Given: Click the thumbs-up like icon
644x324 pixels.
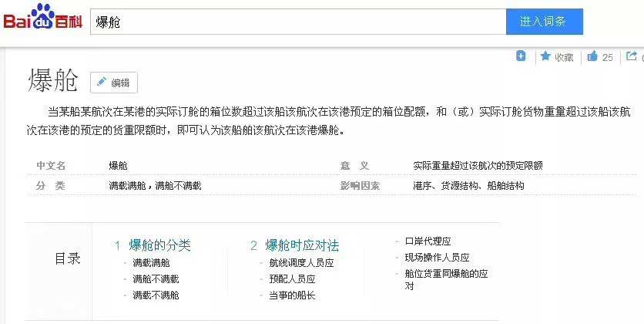Looking at the screenshot, I should point(592,56).
